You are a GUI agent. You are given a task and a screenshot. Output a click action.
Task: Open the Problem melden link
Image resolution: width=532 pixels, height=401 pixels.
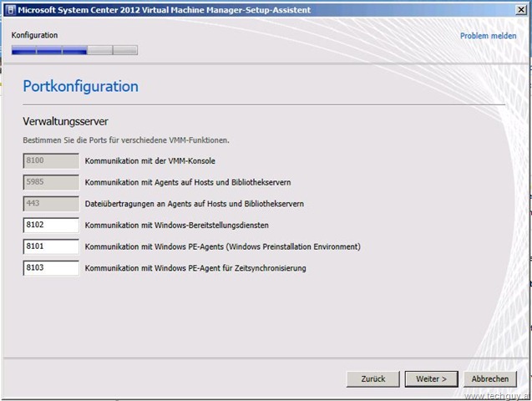488,36
